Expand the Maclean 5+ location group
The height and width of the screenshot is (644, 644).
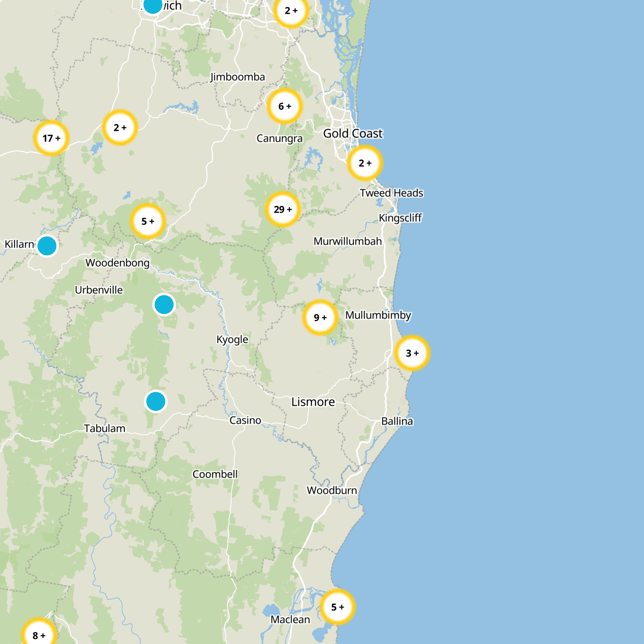pos(337,606)
